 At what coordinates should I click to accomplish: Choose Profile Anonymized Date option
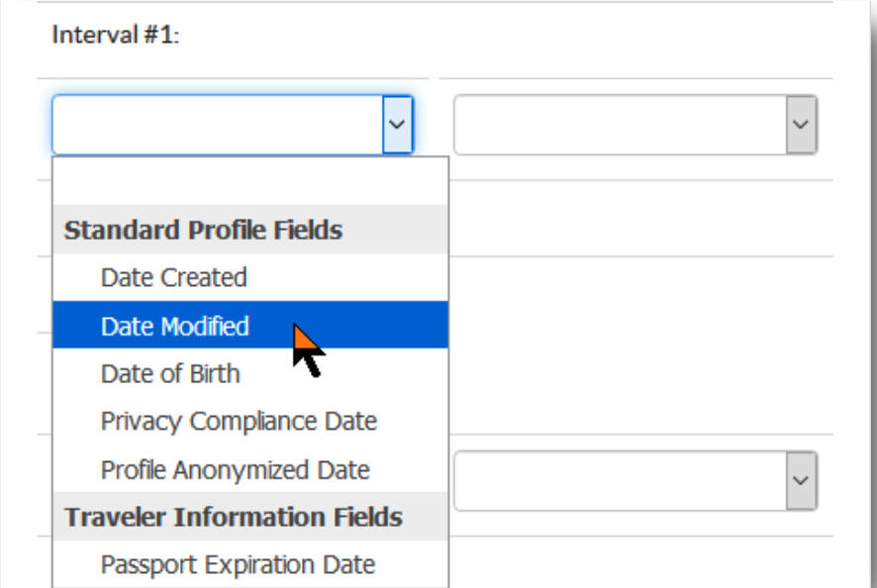(x=250, y=469)
